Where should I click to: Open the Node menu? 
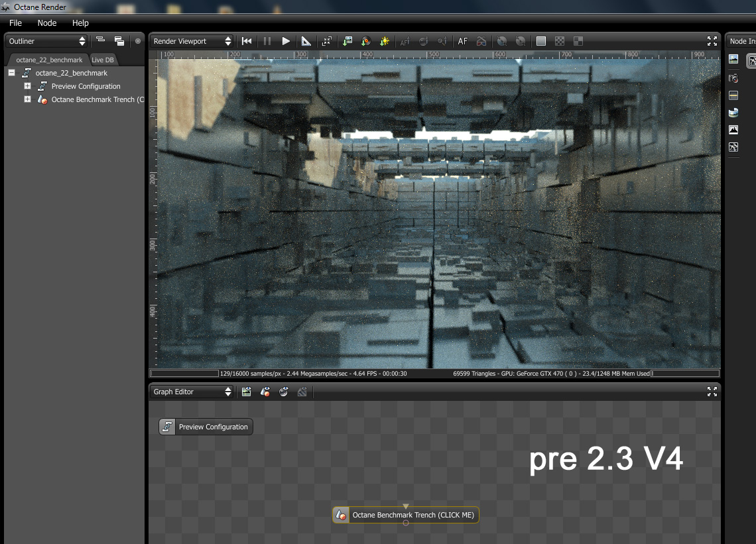[x=47, y=23]
